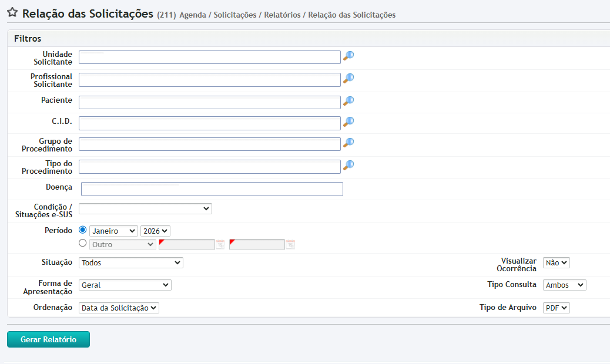Open the Tipo de Arquivo PDF dropdown

556,308
